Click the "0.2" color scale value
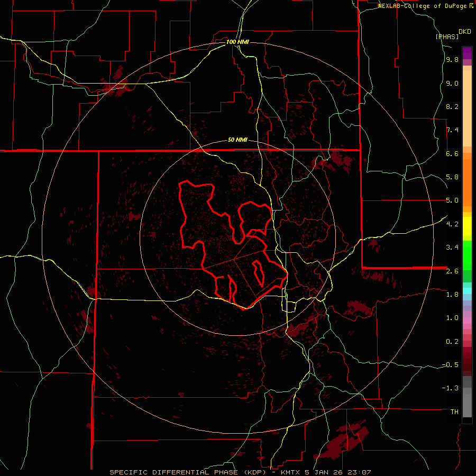 [452, 342]
